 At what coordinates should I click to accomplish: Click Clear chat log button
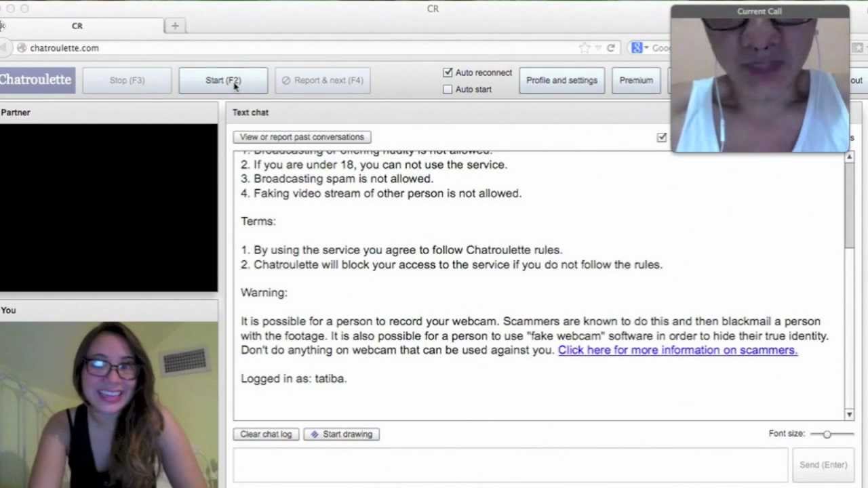266,434
